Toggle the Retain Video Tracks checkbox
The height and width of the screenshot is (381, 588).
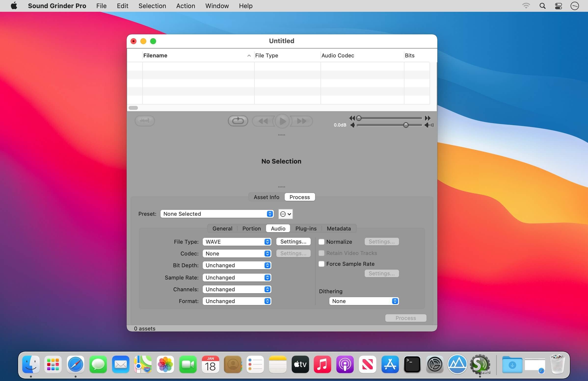click(321, 253)
